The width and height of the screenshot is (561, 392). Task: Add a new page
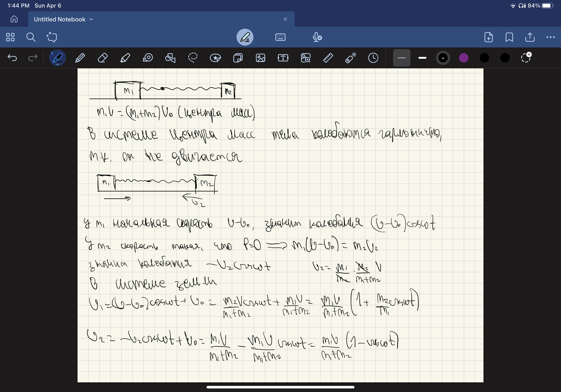click(x=488, y=37)
